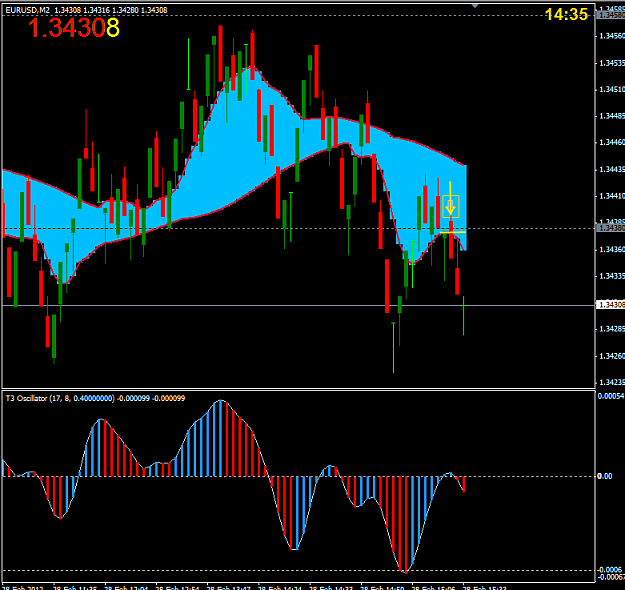Click the 1.34485 value on the price scale
625x590 pixels.
point(612,116)
